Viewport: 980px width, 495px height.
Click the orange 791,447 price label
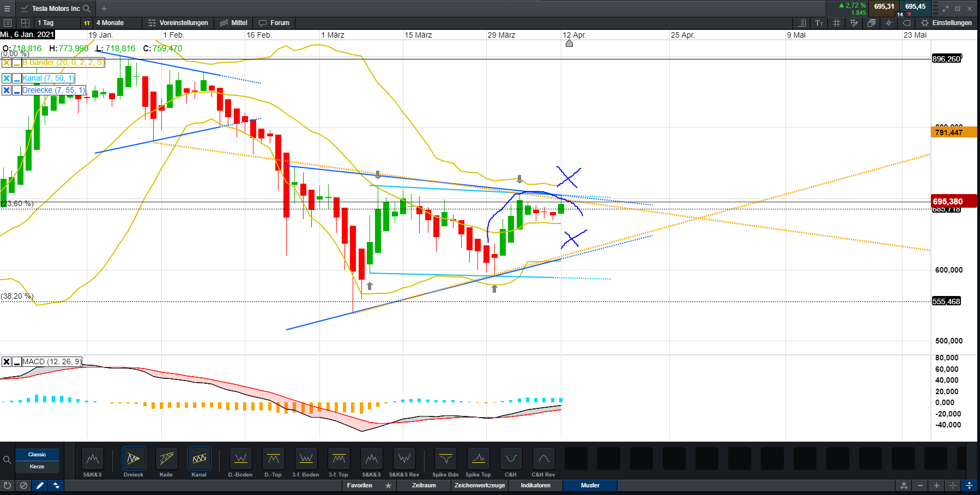tap(954, 132)
